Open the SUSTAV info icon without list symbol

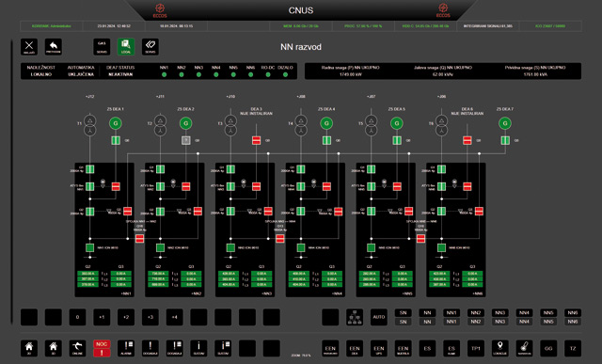(198, 348)
